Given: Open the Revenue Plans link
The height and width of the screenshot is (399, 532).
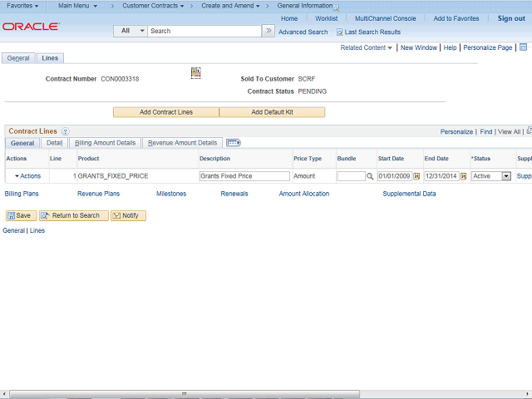Looking at the screenshot, I should [x=98, y=194].
